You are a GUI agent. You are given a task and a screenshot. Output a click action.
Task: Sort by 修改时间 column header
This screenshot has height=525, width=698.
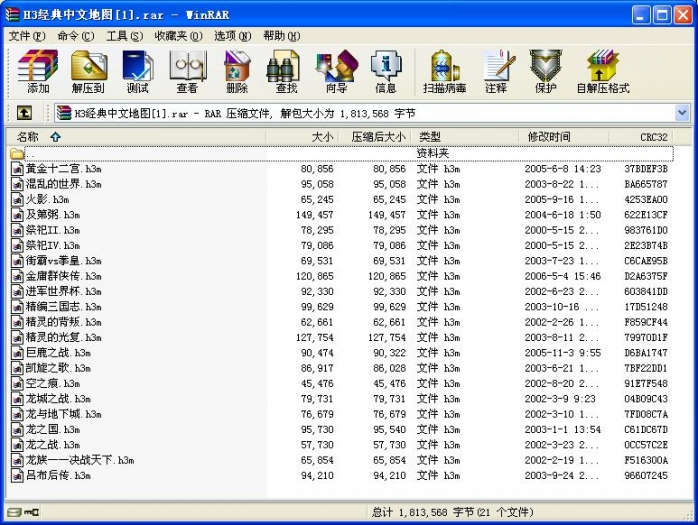coord(564,137)
